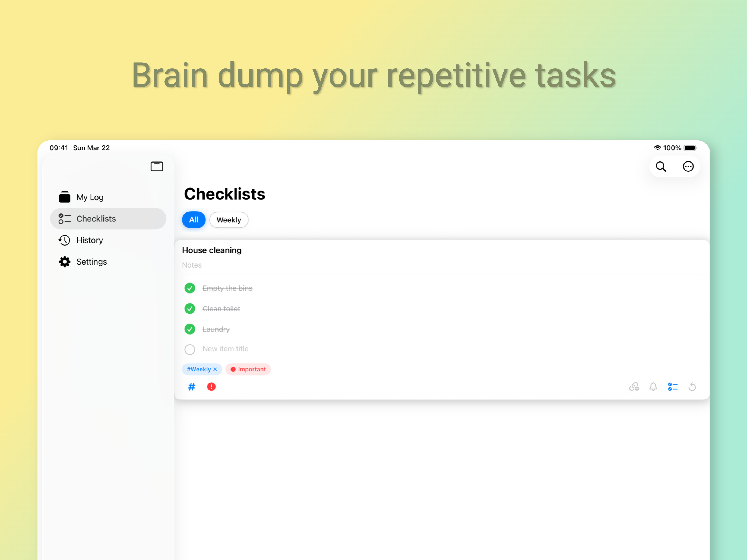Click the My Log tray icon

[x=65, y=197]
